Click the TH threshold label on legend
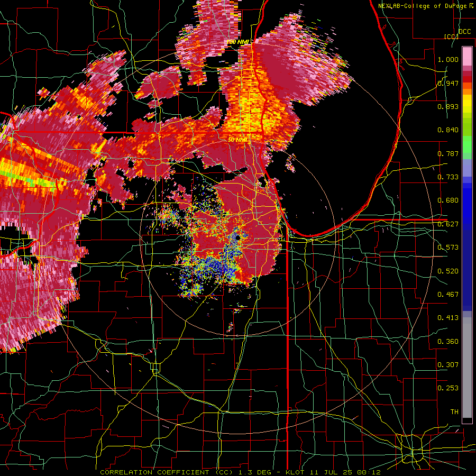Screen dimensions: 476x476 [454, 412]
